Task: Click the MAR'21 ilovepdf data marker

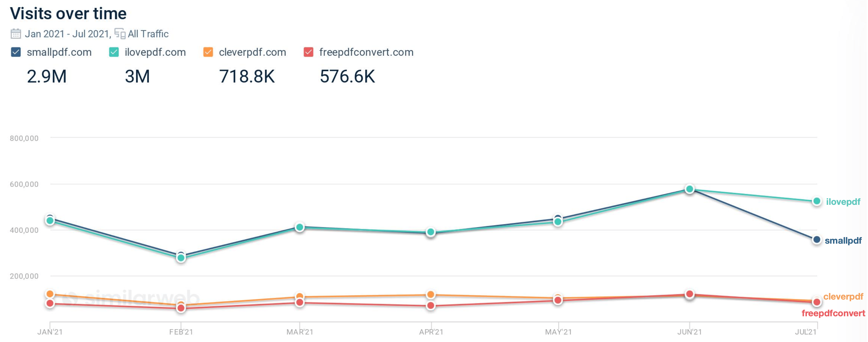Action: [299, 227]
